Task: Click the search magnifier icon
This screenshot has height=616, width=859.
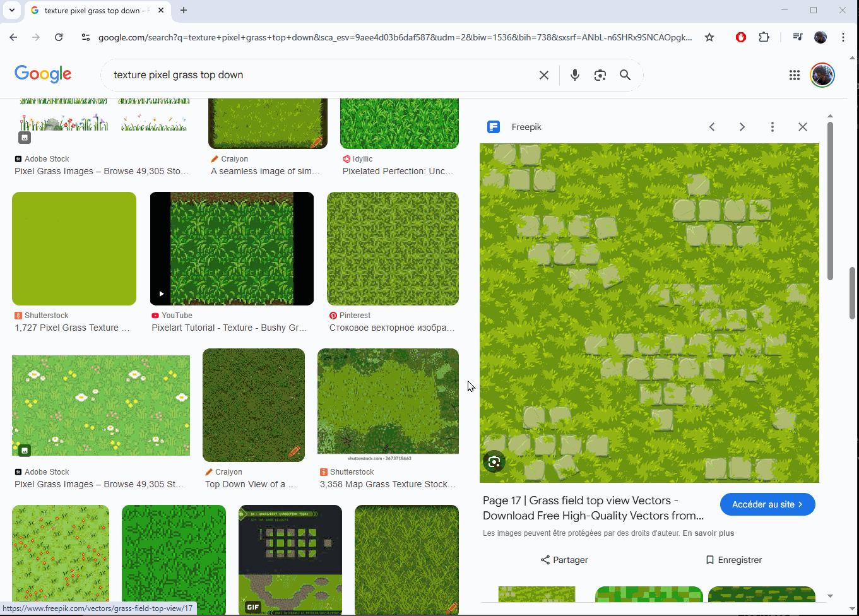Action: pos(625,74)
